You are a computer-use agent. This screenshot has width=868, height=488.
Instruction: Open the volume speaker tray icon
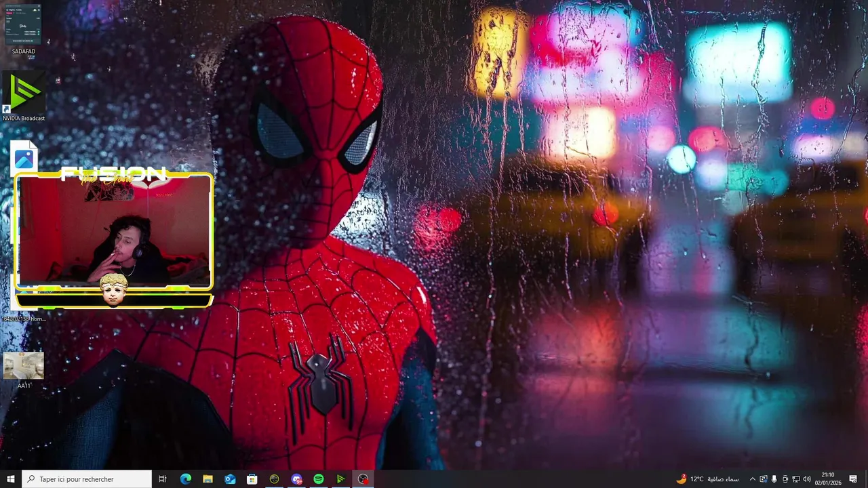tap(807, 479)
